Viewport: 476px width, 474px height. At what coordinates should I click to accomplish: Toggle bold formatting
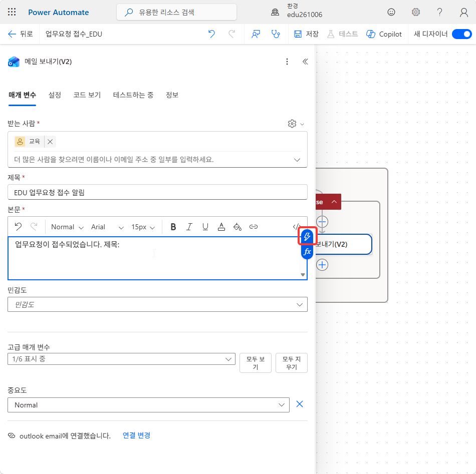tap(173, 227)
